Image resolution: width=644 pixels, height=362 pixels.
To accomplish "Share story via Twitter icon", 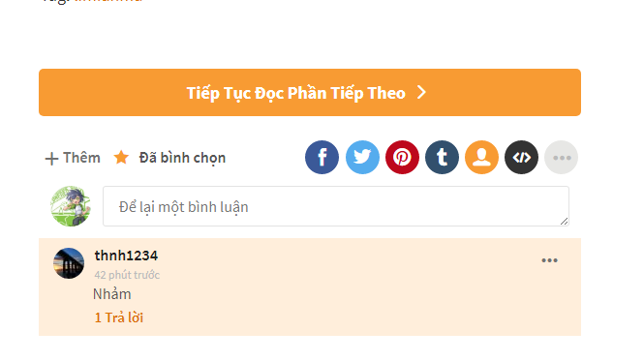I will click(362, 157).
